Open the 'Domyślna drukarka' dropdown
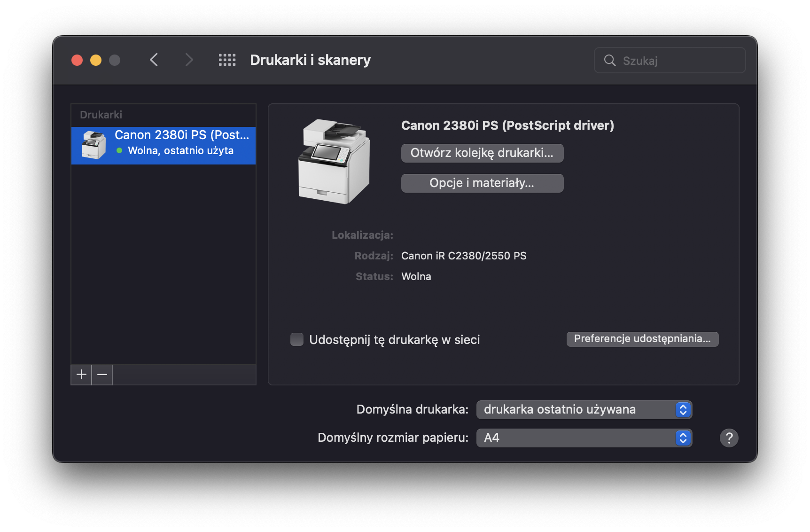 click(584, 410)
